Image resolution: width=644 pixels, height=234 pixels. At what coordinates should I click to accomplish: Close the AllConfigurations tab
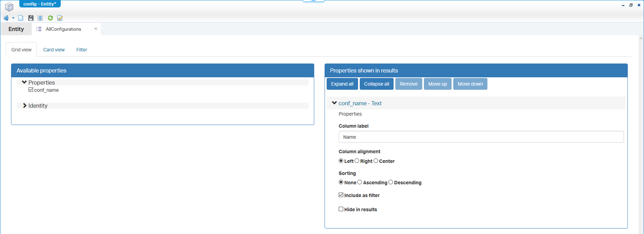pos(96,29)
